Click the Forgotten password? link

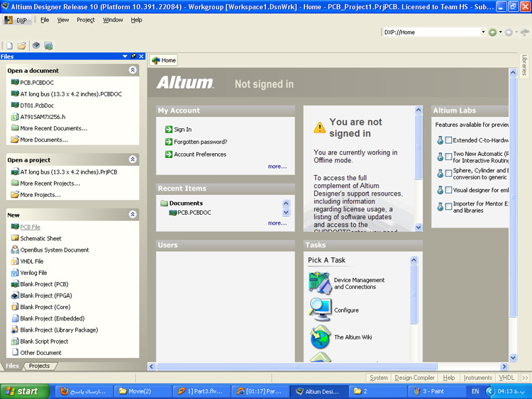tap(201, 142)
